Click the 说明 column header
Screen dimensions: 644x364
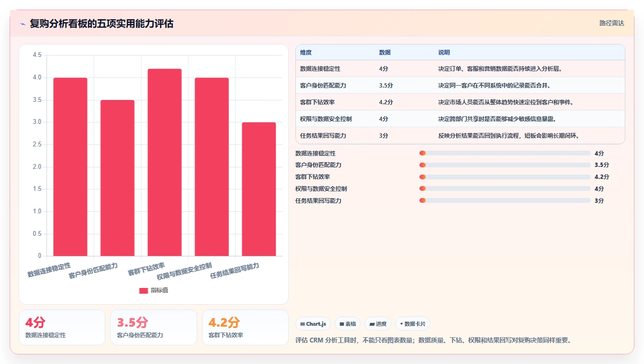coord(444,53)
